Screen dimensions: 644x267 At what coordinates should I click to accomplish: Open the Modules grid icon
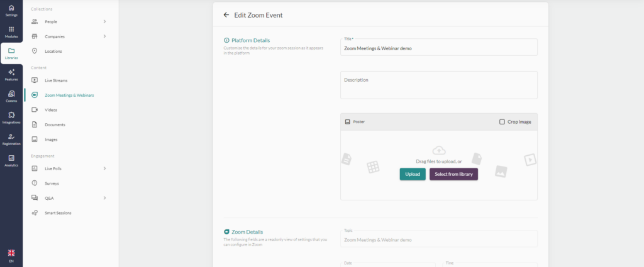(11, 32)
